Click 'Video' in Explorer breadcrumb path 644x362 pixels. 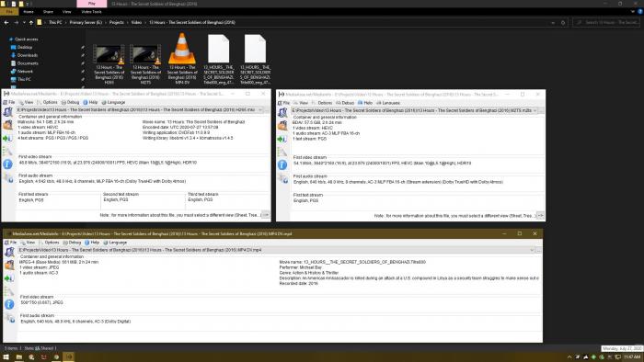point(136,23)
